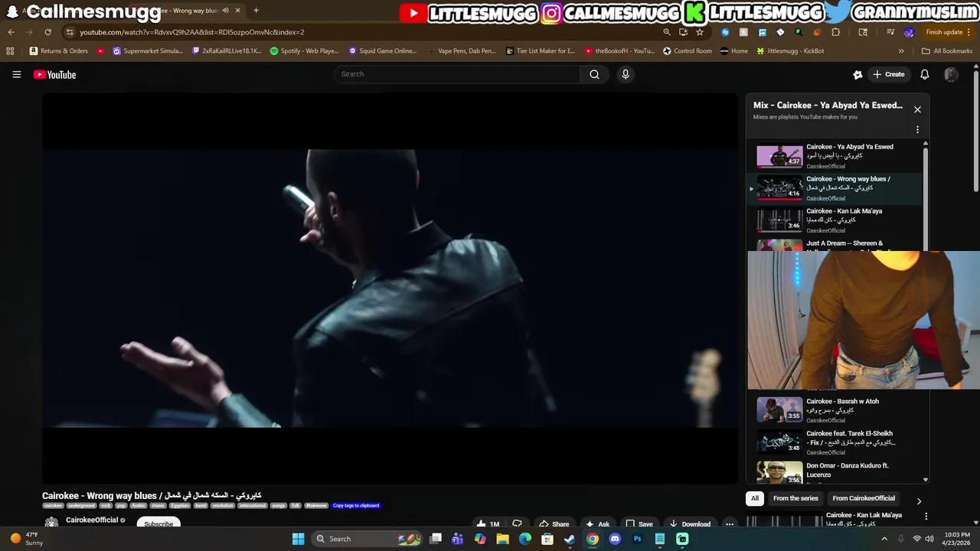Type in the YouTube Search field

(456, 74)
